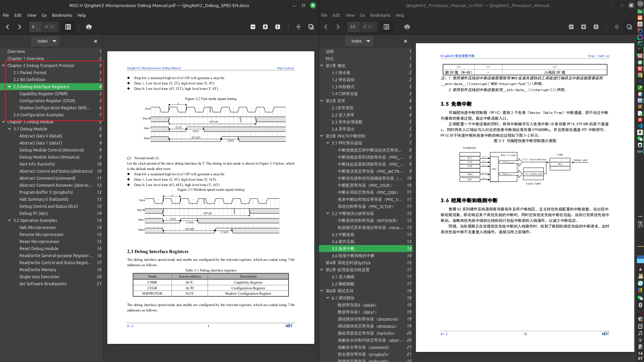The image size is (644, 362).
Task: Collapse the 3.1 Debug Module tree node
Action: [x=9, y=129]
